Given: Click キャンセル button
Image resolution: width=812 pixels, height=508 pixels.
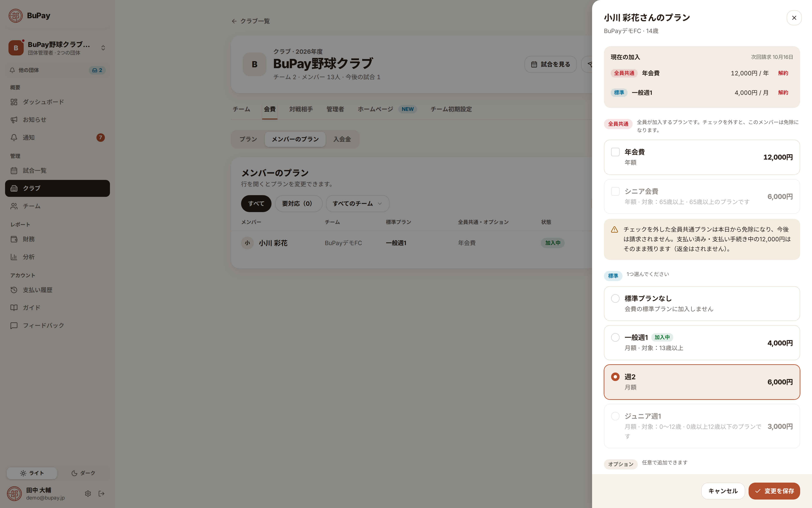Looking at the screenshot, I should tap(723, 491).
